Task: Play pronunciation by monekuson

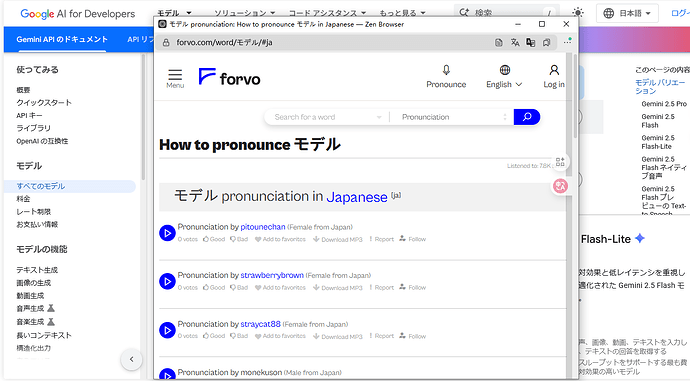Action: [x=167, y=375]
